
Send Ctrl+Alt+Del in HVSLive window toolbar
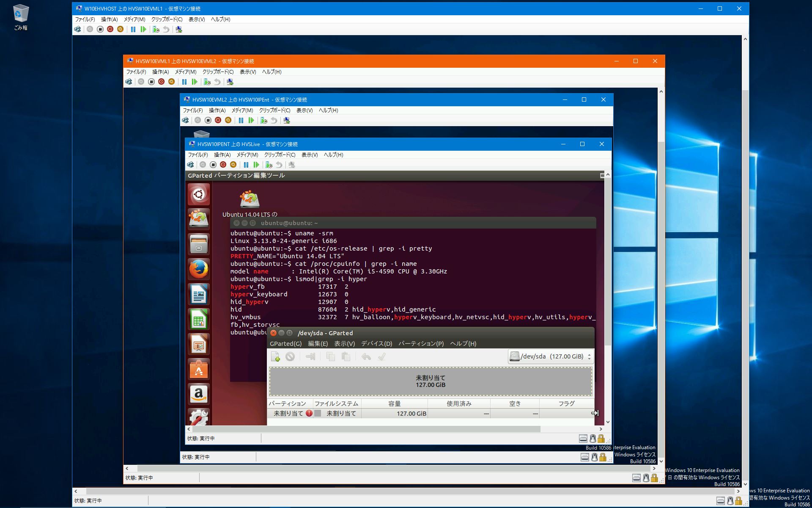(190, 165)
